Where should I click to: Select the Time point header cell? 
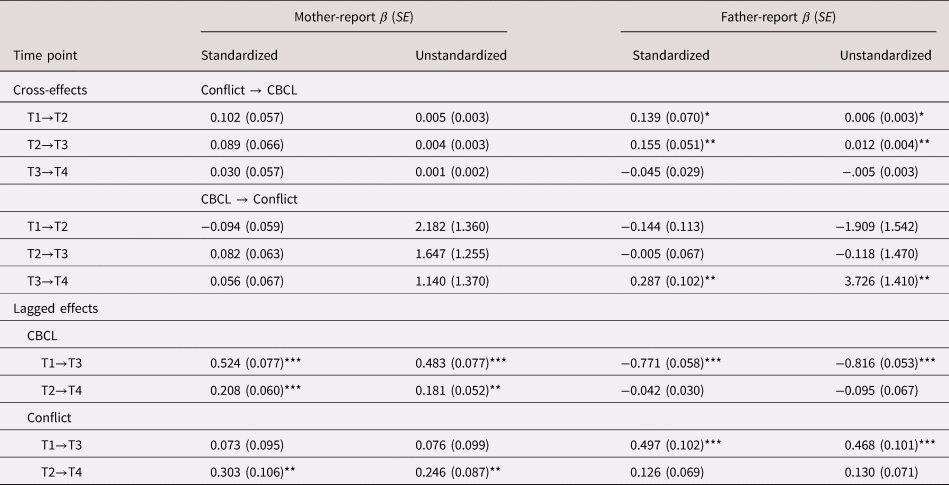(x=45, y=56)
